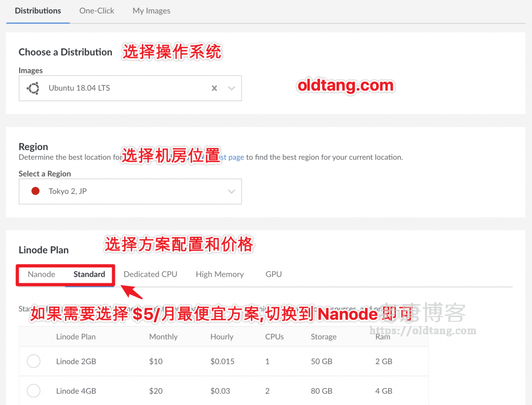Click the Tokyo 2, JP region field
Screen dimensions: 532x405
click(x=130, y=191)
